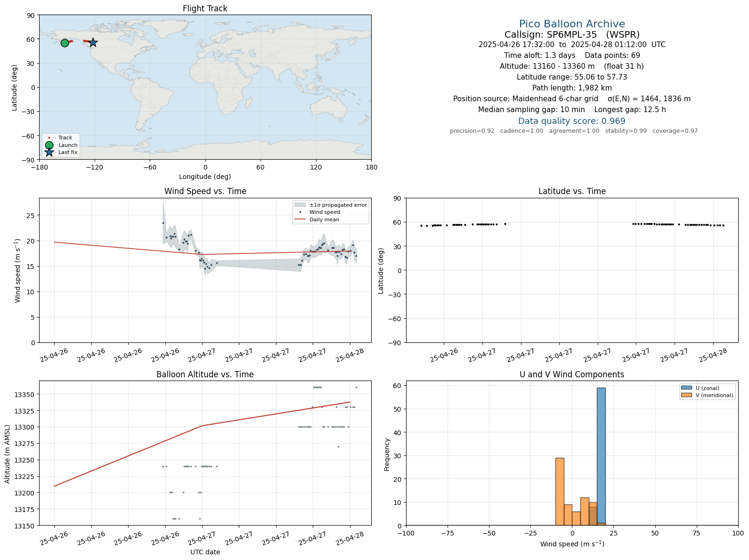This screenshot has width=749, height=560.
Task: Select the Track entry in the map legend
Action: coord(60,138)
